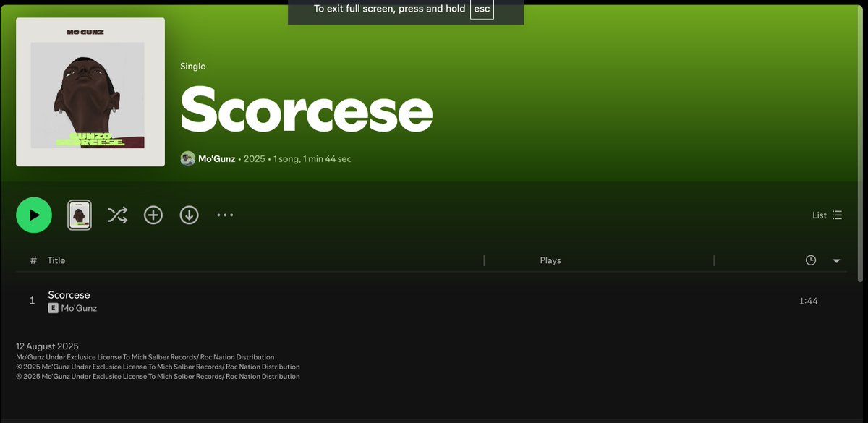
Task: Toggle shuffle playback on
Action: tap(117, 215)
